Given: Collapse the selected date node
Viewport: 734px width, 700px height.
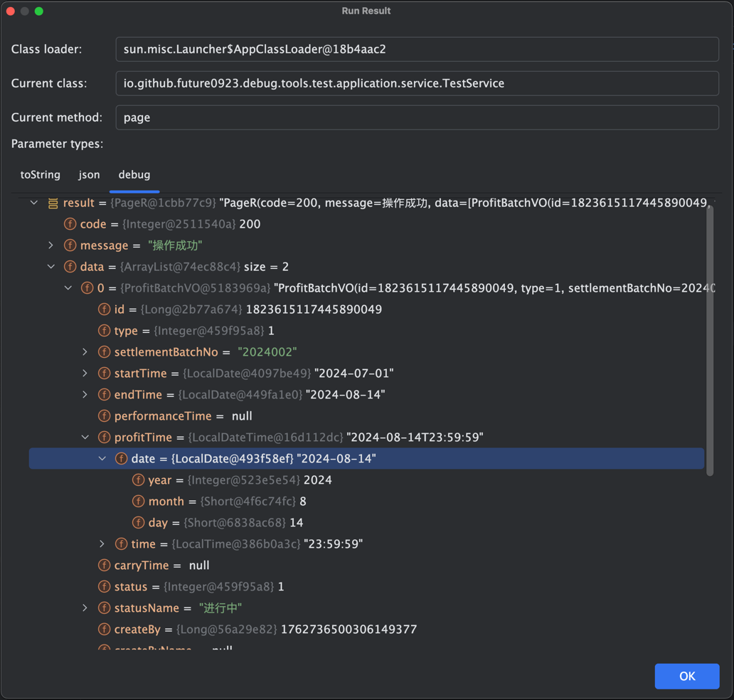Looking at the screenshot, I should (102, 459).
